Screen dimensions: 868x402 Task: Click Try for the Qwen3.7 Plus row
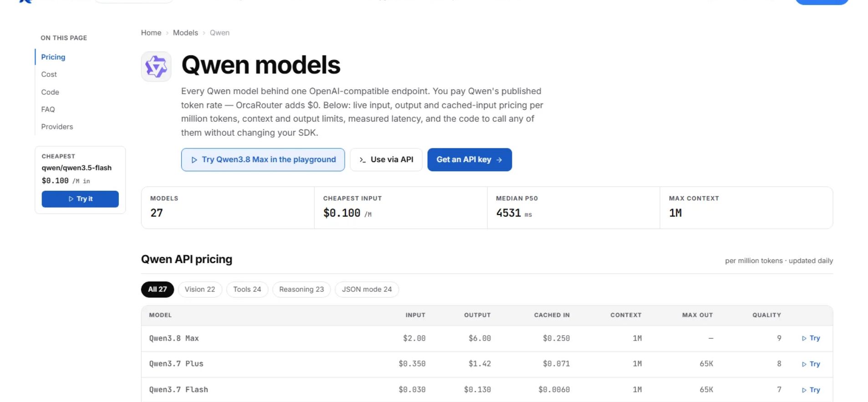[x=811, y=364]
